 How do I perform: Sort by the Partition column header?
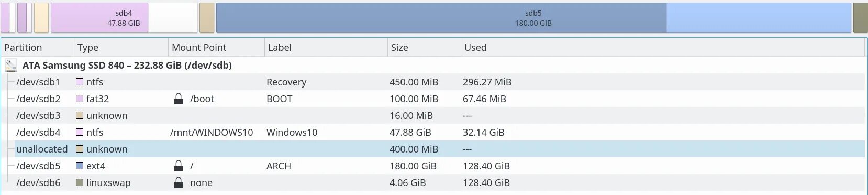coord(37,47)
